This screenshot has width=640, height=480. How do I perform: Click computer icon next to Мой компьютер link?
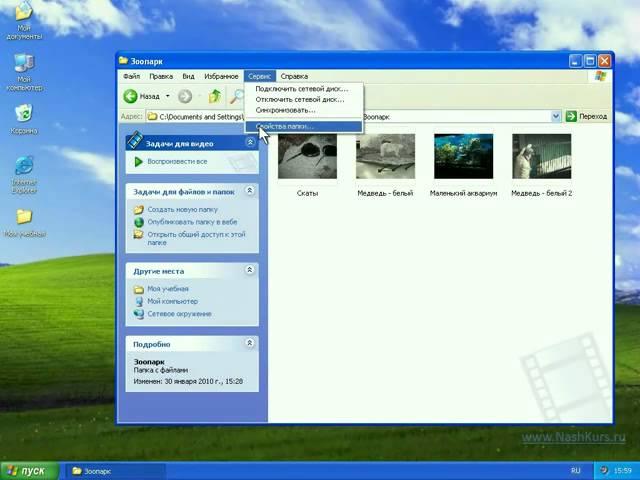tap(139, 302)
